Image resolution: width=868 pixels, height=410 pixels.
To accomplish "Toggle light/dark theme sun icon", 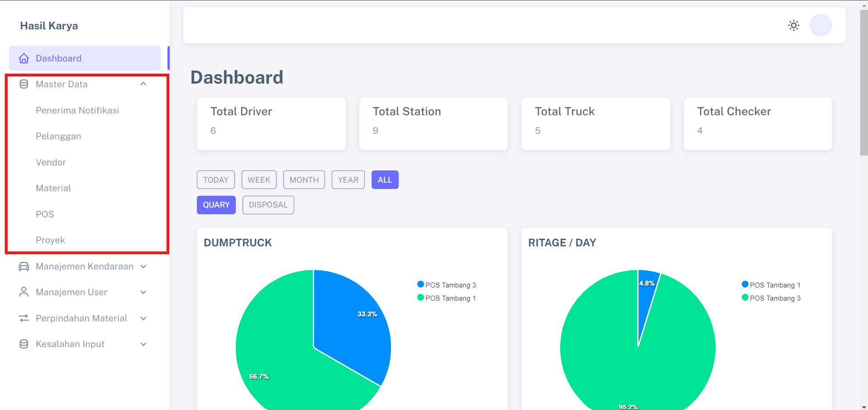I will pyautogui.click(x=793, y=25).
